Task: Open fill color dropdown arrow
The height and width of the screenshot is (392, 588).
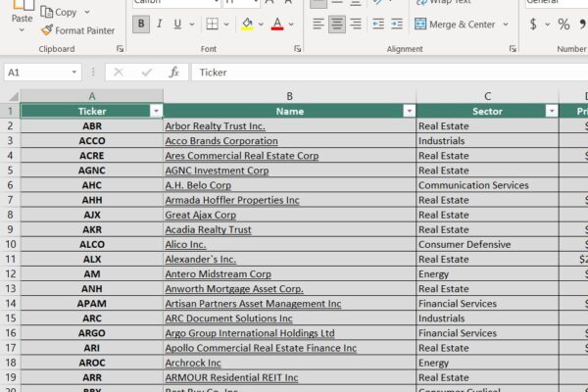Action: [261, 24]
